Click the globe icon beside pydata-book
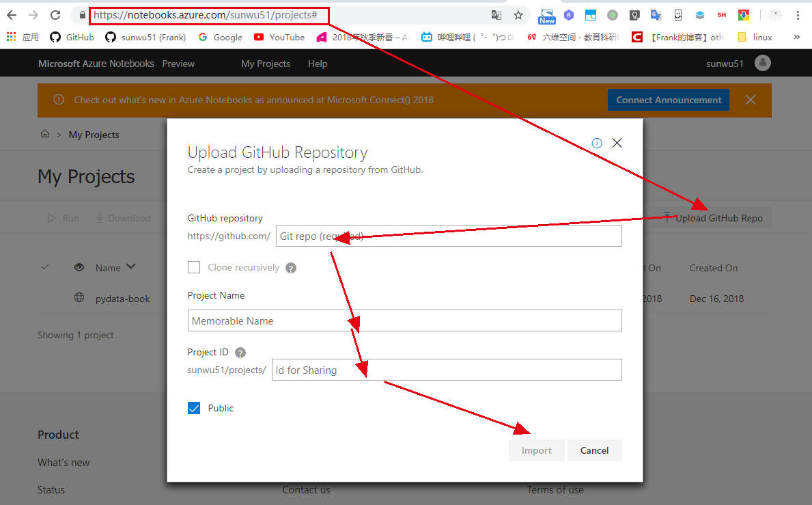The width and height of the screenshot is (812, 505). (x=79, y=298)
